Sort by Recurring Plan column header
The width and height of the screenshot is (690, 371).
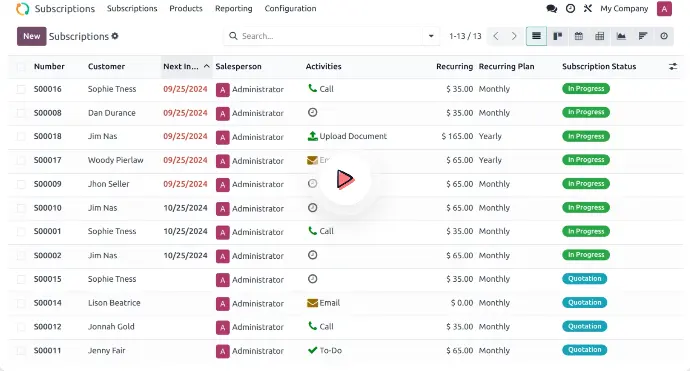(506, 66)
